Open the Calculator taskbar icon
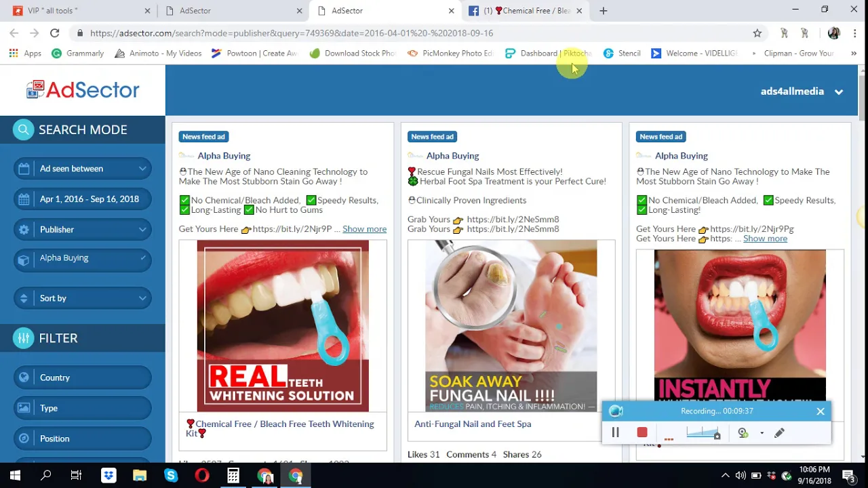Image resolution: width=868 pixels, height=488 pixels. coord(233,476)
